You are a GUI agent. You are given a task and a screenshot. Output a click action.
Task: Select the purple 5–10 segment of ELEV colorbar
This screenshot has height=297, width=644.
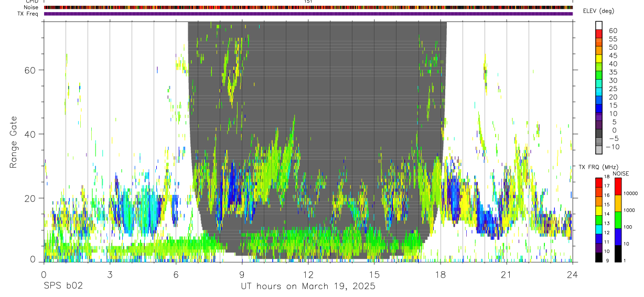[599, 118]
